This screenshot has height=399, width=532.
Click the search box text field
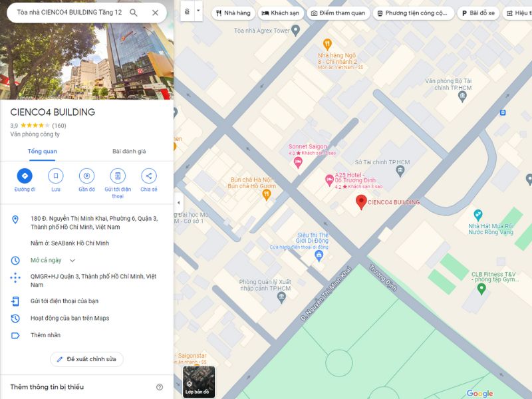(x=70, y=13)
